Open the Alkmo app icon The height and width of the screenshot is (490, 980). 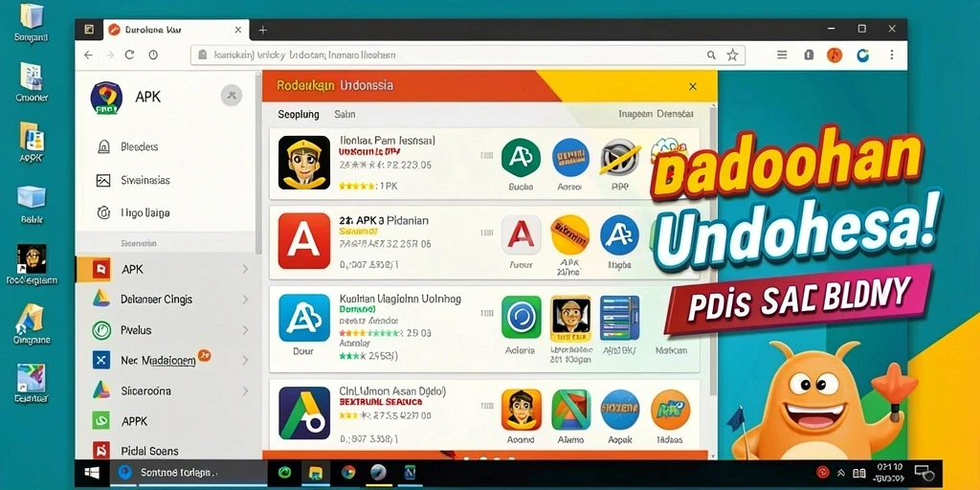point(570,410)
